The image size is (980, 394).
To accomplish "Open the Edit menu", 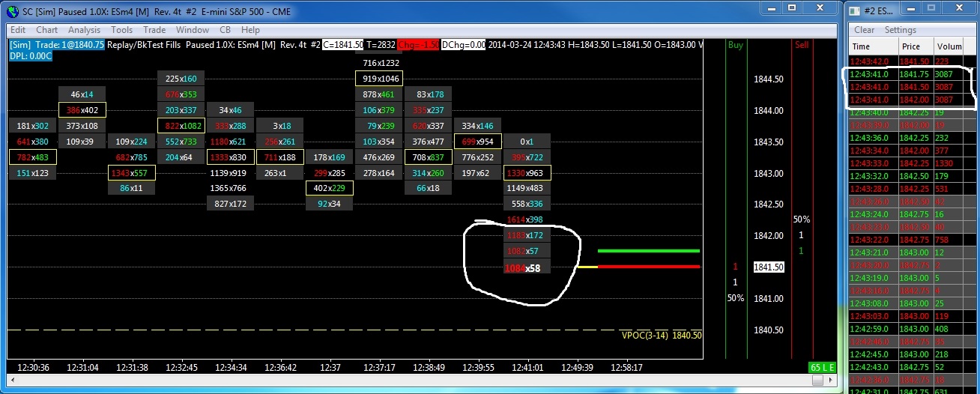I will (18, 30).
